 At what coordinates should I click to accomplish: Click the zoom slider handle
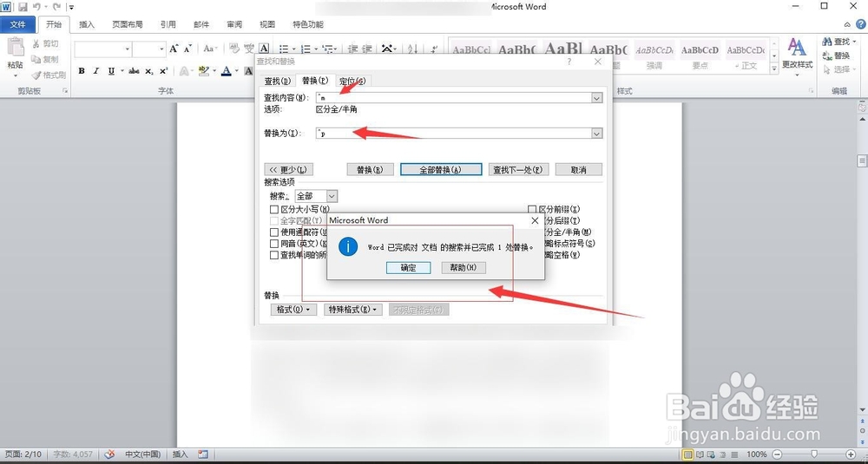click(815, 454)
